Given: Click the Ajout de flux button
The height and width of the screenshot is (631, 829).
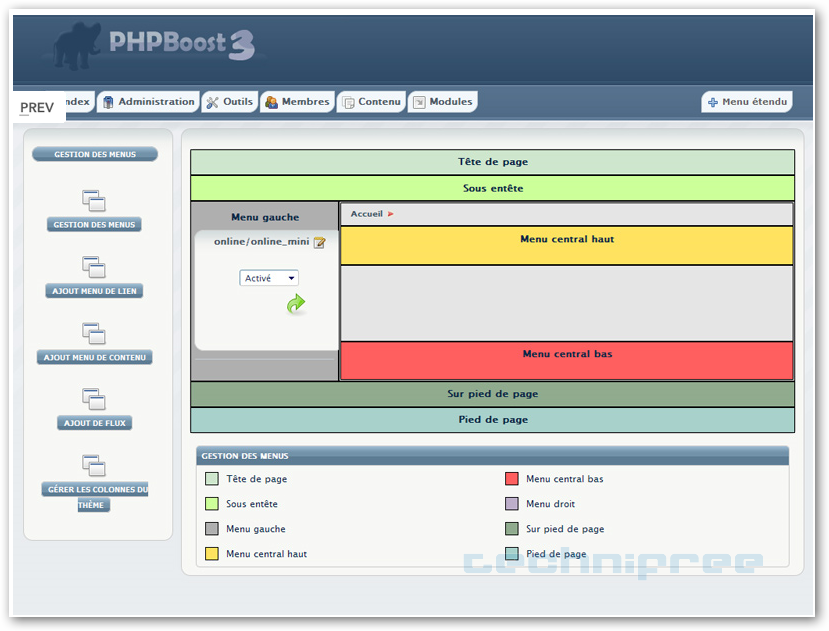Looking at the screenshot, I should [94, 423].
